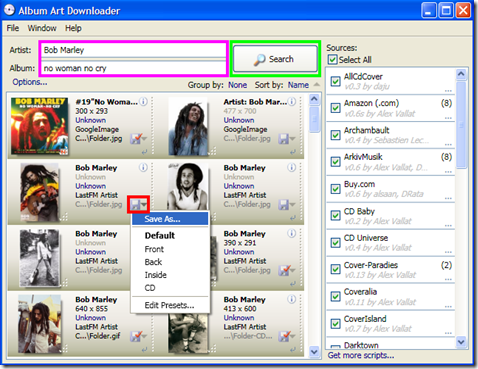The width and height of the screenshot is (478, 369).
Task: Open the Get more scripts... link
Action: tap(361, 355)
